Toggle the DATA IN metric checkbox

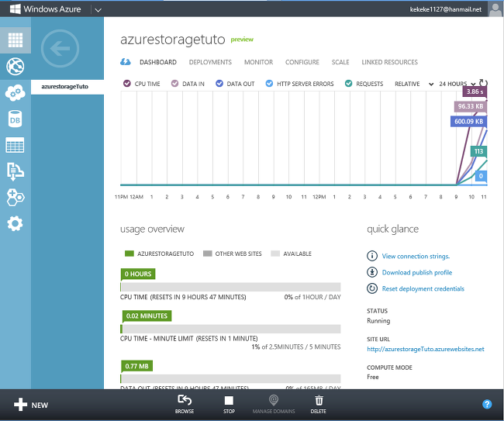[175, 84]
